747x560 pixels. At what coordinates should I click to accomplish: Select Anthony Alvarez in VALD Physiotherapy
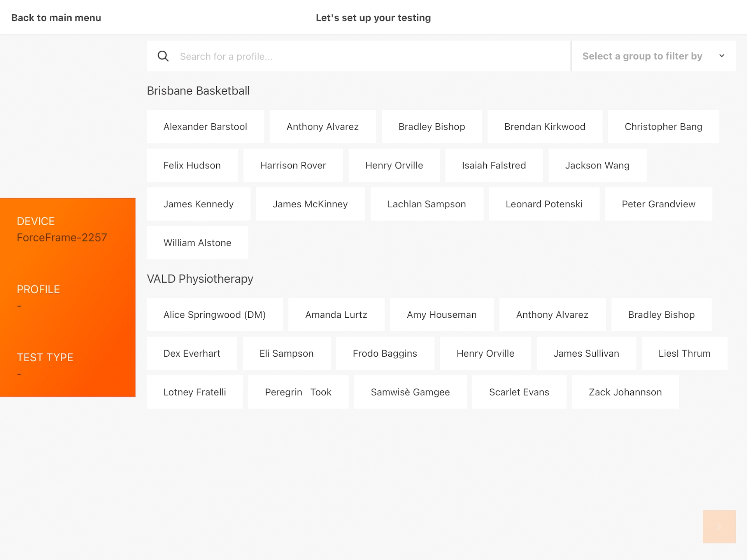[x=552, y=315]
